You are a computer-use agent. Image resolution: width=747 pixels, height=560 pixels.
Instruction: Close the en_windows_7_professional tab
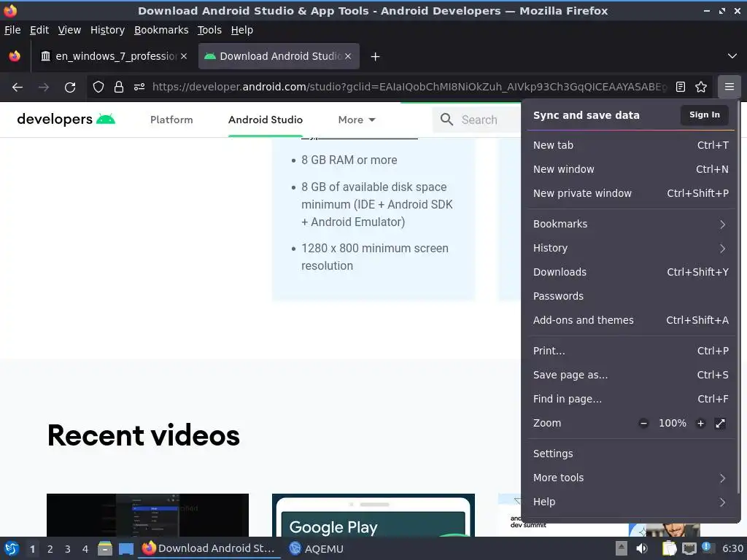click(x=184, y=56)
